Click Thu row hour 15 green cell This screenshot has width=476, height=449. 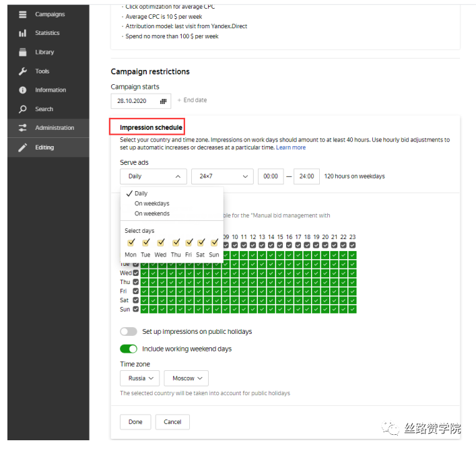pyautogui.click(x=280, y=282)
